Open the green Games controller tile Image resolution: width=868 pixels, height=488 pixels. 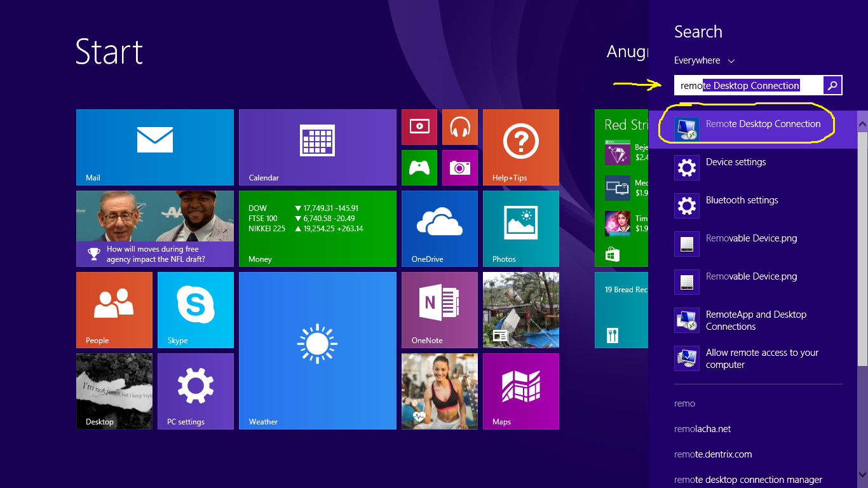419,168
